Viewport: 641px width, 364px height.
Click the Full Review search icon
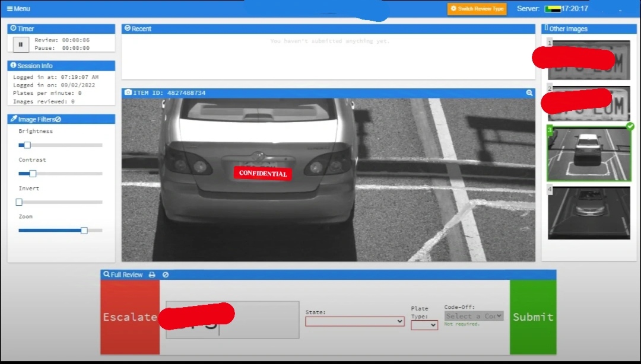(106, 274)
